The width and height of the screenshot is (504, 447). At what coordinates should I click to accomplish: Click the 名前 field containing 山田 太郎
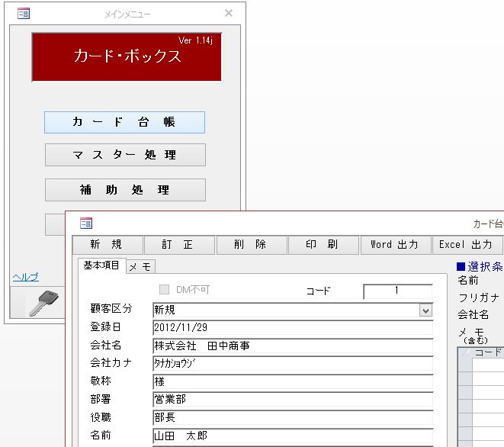(293, 436)
